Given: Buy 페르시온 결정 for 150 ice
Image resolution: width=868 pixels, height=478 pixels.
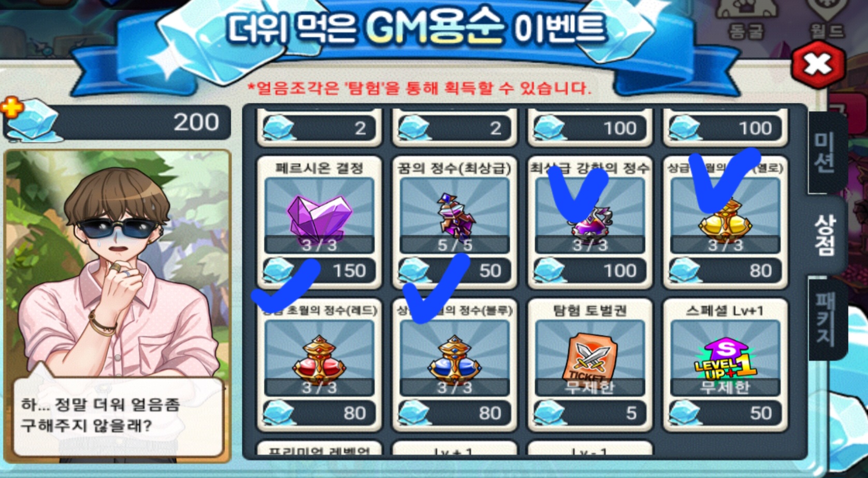Looking at the screenshot, I should 319,271.
